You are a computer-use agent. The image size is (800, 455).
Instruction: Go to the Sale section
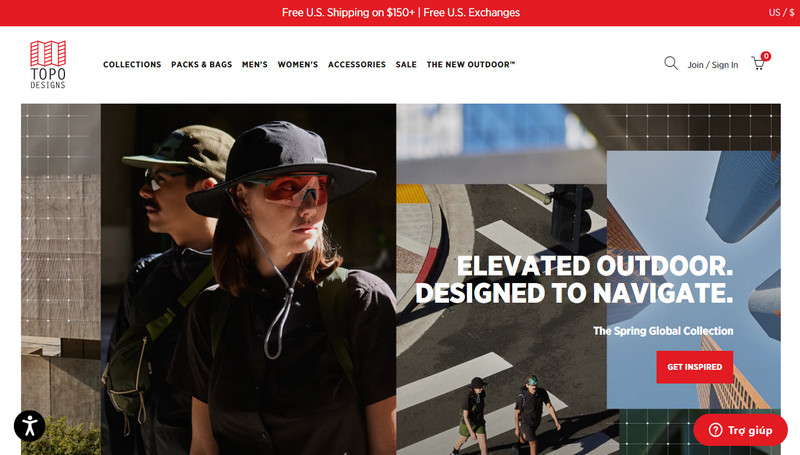(x=406, y=64)
